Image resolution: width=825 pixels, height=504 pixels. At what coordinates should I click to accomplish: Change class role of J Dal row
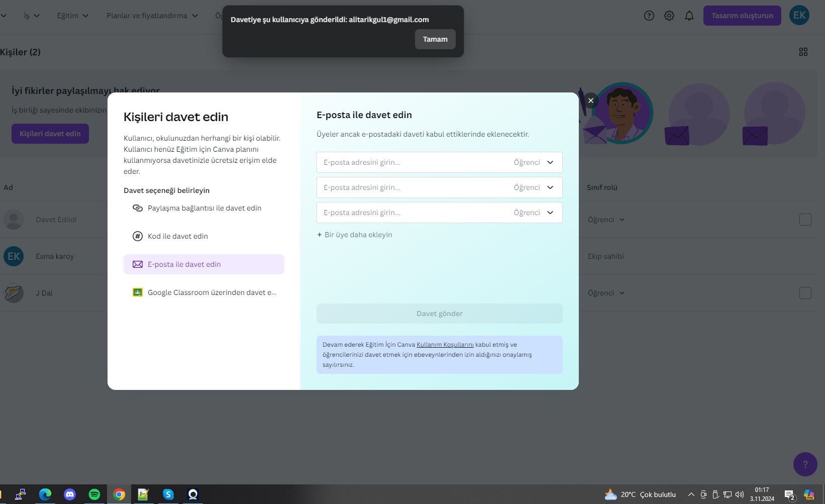click(x=606, y=293)
